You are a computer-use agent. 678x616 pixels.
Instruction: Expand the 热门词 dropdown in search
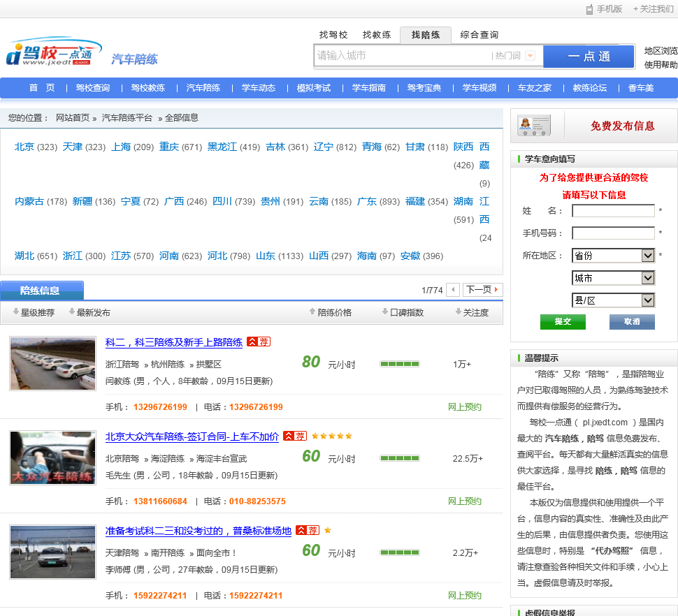click(530, 56)
